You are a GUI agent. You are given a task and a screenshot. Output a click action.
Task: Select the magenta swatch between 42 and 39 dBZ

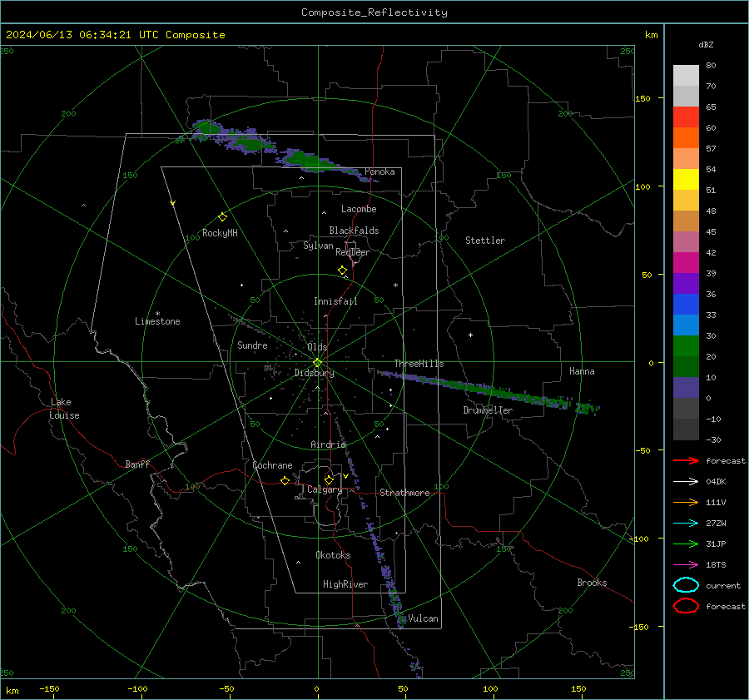[686, 263]
